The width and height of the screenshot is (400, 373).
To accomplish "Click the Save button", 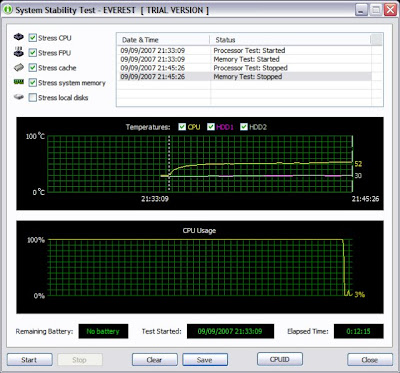I will coord(205,360).
